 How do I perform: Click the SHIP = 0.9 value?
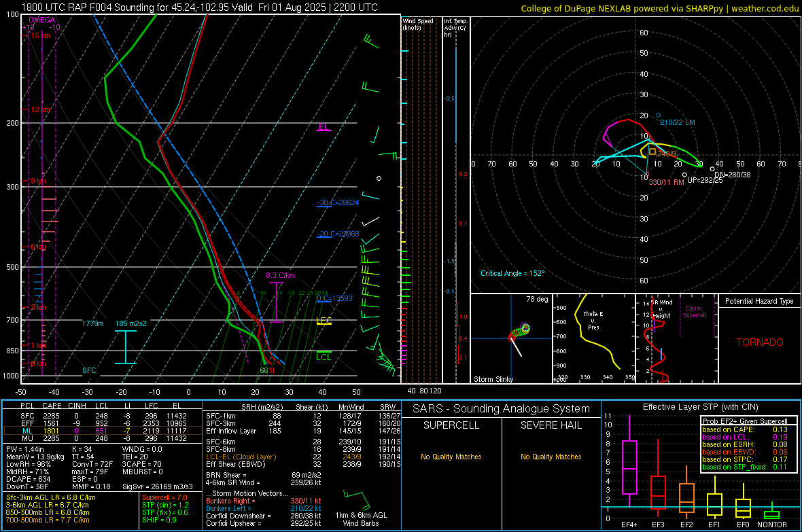pos(159,520)
